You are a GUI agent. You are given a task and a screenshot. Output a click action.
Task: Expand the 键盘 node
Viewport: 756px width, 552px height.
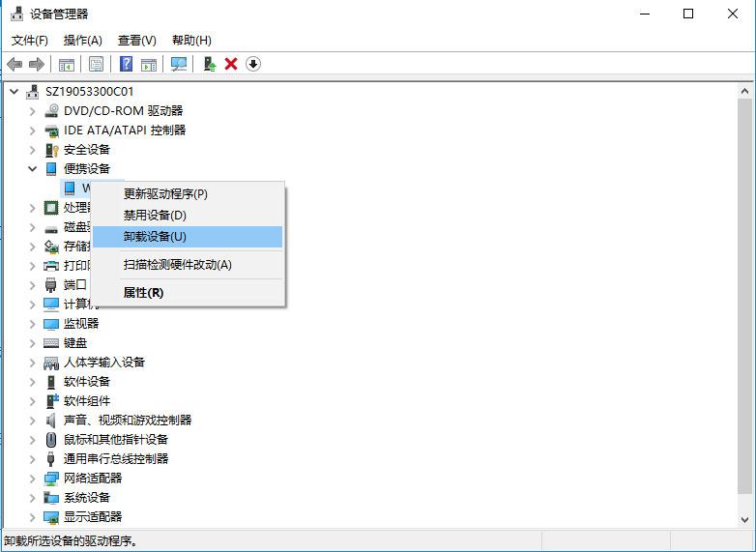coord(32,343)
